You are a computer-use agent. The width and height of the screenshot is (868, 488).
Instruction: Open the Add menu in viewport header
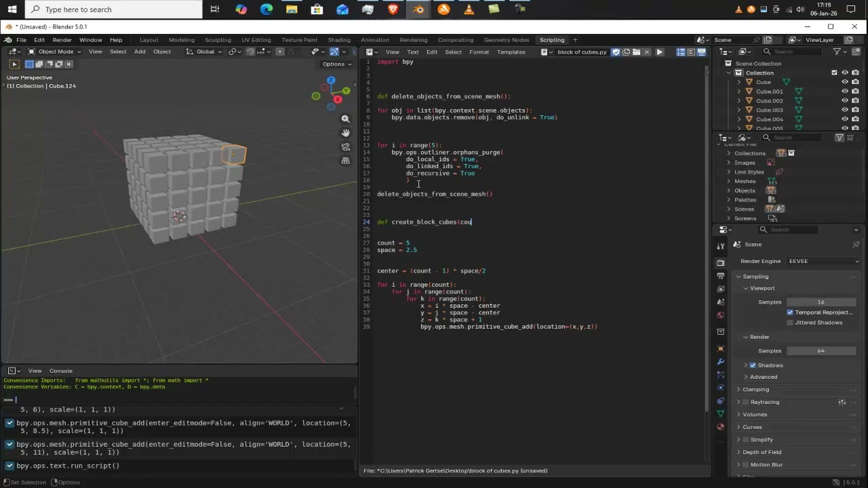click(139, 52)
